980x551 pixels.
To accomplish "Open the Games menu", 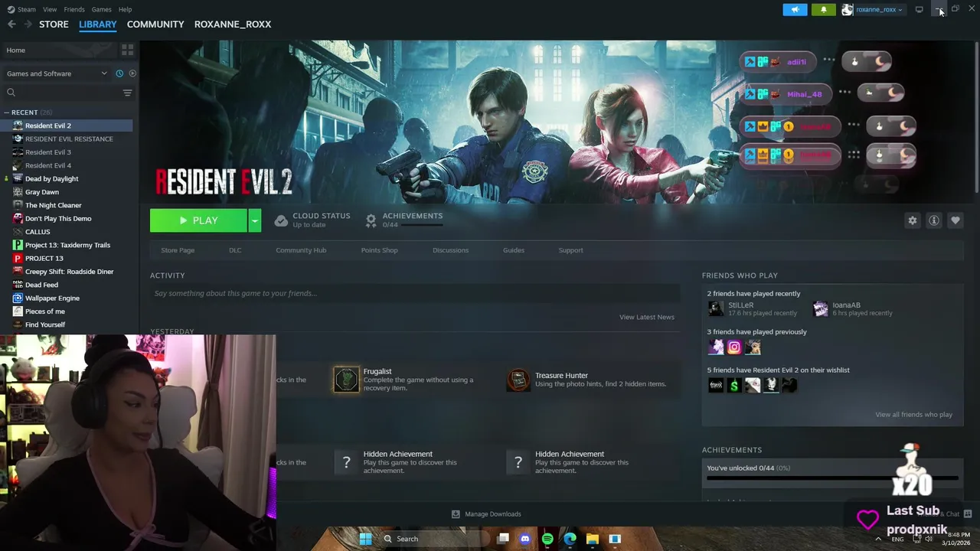I will pos(101,9).
